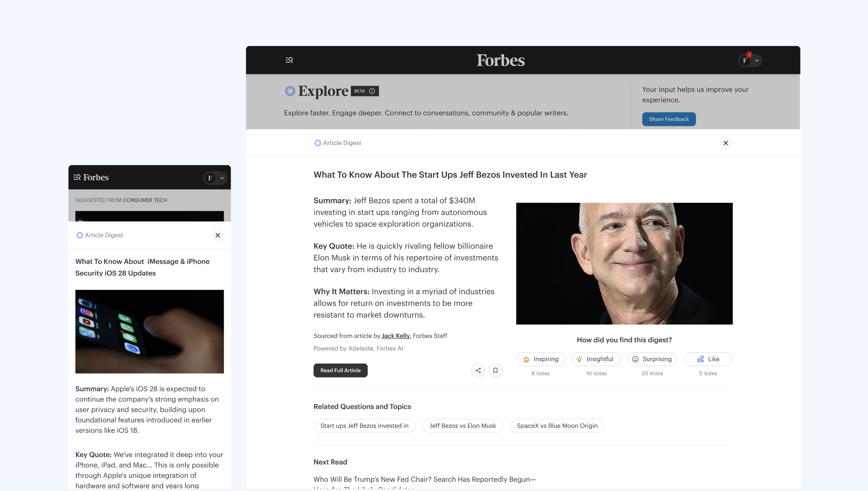Close the desktop Article Digest panel
This screenshot has height=491, width=868.
(726, 143)
